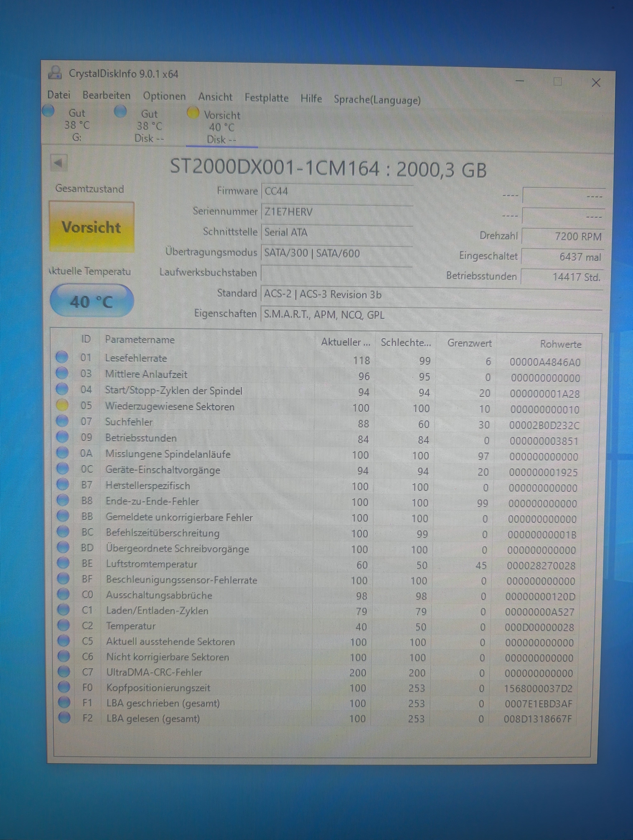The width and height of the screenshot is (633, 840).
Task: Click the blue status dot for Lesefehlerrate
Action: [62, 357]
